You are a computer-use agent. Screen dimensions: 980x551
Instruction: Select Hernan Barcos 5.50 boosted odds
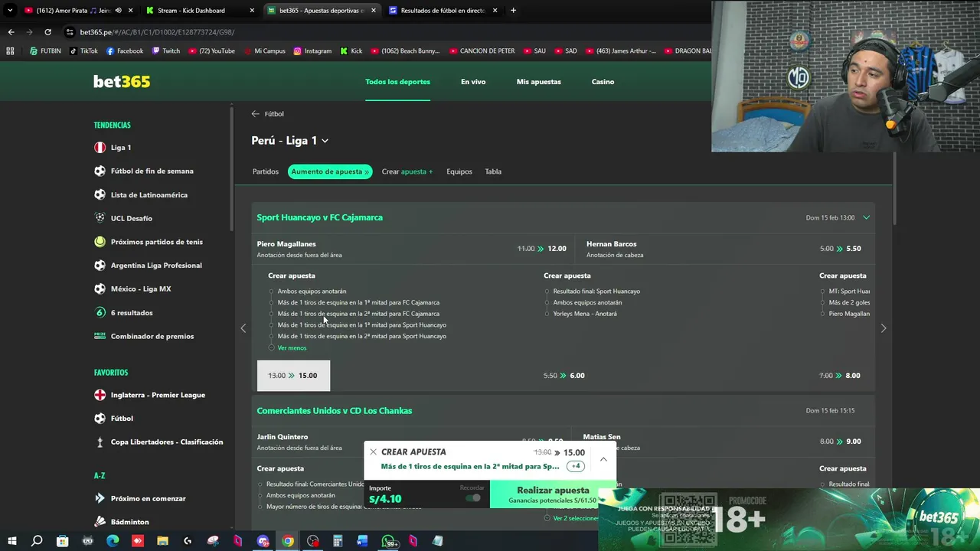click(841, 249)
